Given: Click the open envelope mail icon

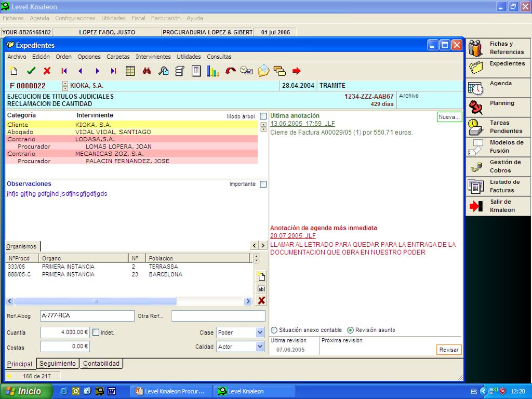Looking at the screenshot, I should point(263,71).
